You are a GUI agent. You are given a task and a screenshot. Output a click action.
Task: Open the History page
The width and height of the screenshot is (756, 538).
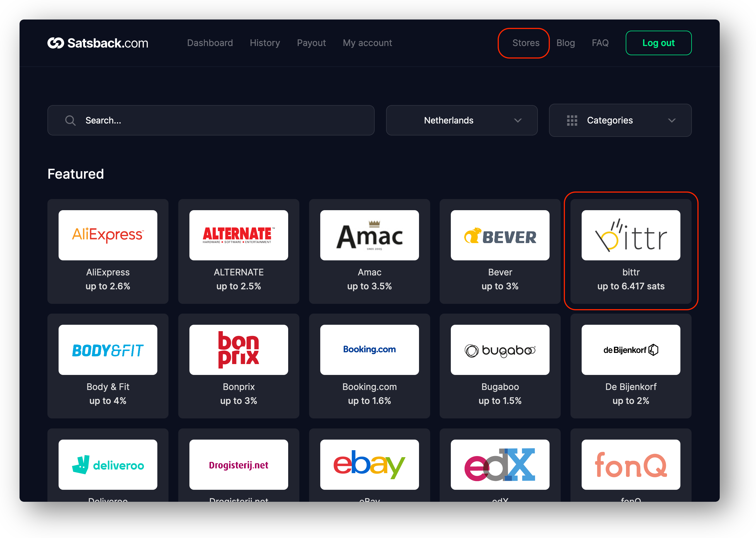pyautogui.click(x=265, y=43)
